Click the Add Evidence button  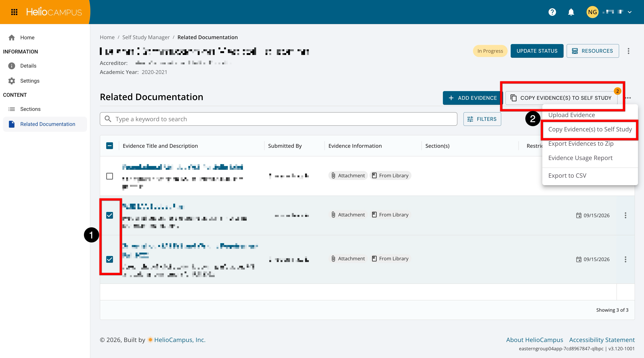tap(472, 98)
